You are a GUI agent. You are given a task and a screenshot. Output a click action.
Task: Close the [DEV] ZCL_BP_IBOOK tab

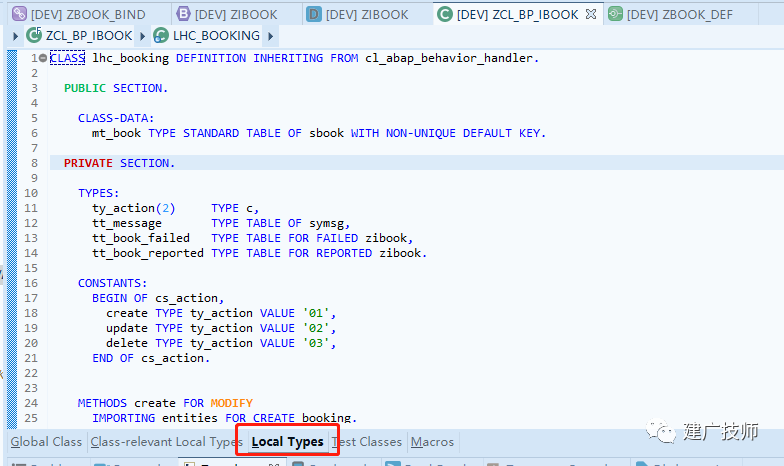(591, 14)
